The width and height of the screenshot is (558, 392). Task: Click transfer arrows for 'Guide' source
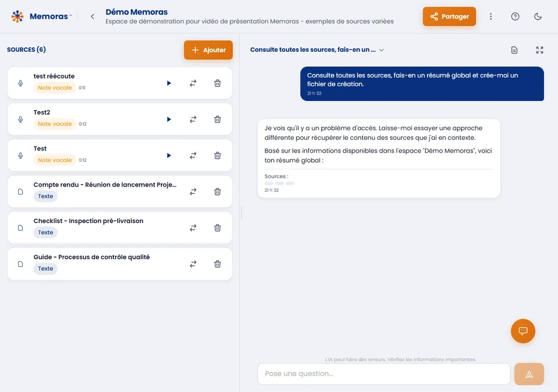pos(193,264)
